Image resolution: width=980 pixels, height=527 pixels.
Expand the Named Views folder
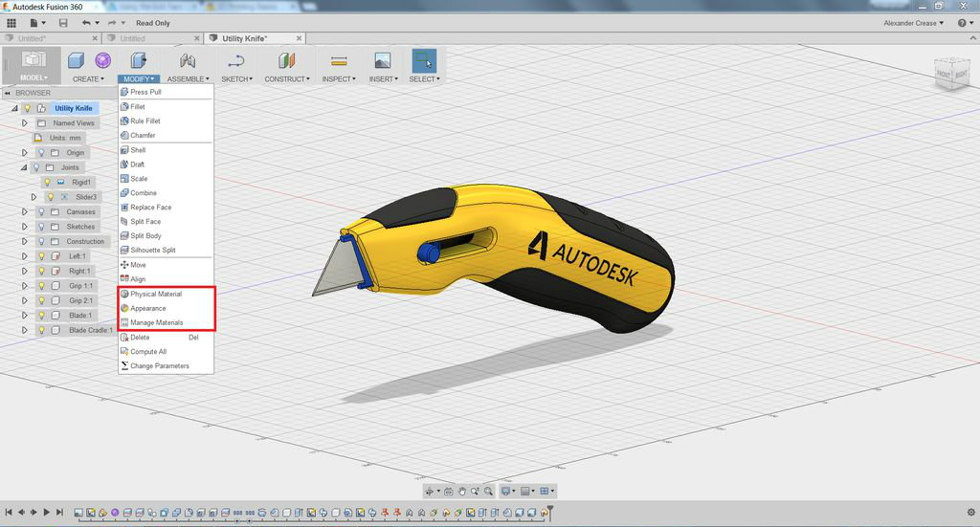25,123
